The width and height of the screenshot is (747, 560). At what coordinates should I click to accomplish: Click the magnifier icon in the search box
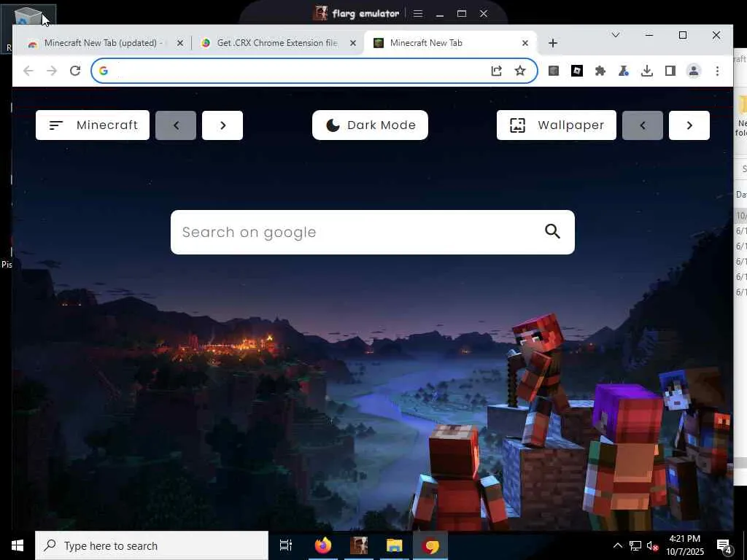pyautogui.click(x=552, y=231)
